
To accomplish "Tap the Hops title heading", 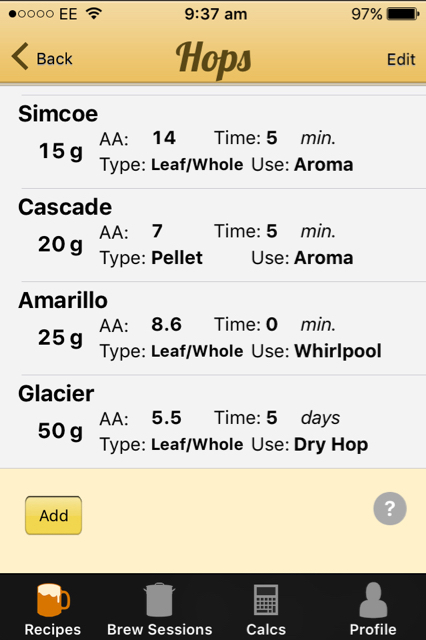I will pos(213,60).
